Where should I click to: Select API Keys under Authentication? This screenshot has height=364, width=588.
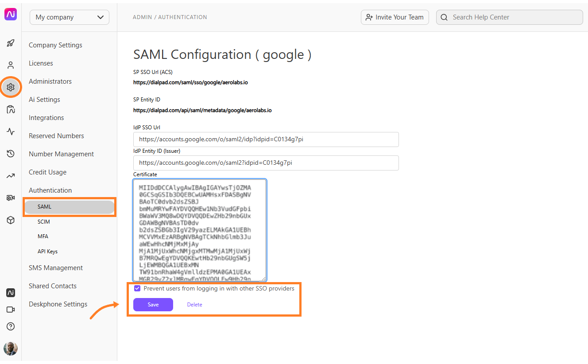point(47,252)
